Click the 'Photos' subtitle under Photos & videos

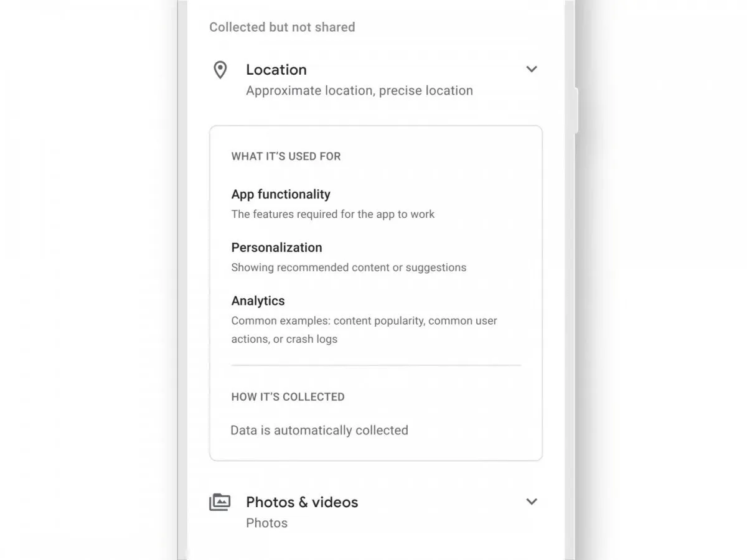click(266, 523)
